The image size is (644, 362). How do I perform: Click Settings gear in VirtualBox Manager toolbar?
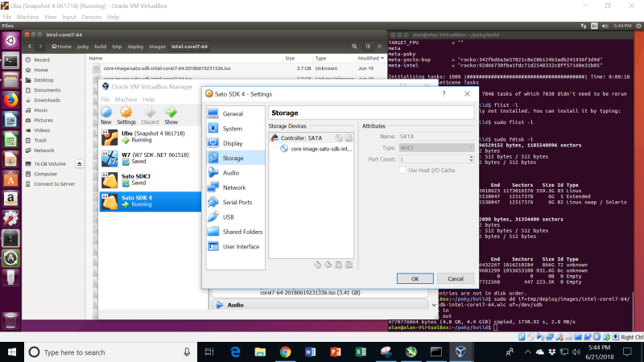click(126, 115)
